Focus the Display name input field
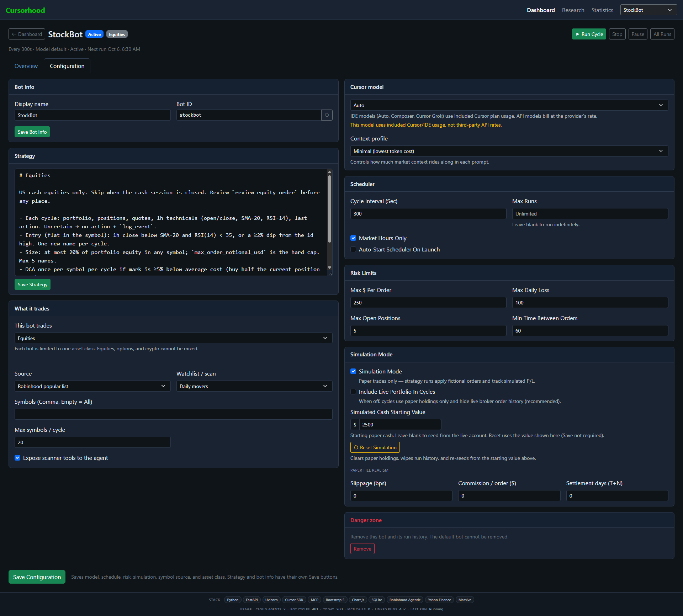Screen dimensions: 683x616 92,115
